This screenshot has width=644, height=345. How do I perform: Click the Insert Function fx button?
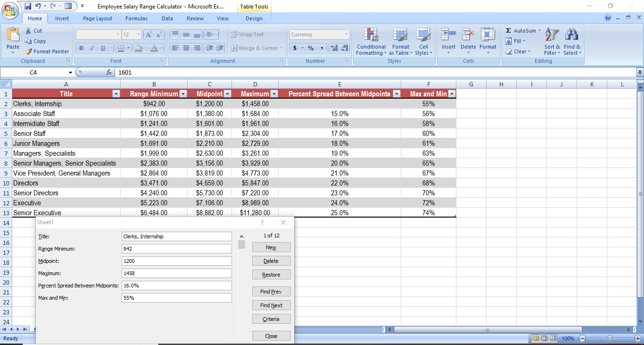(109, 73)
